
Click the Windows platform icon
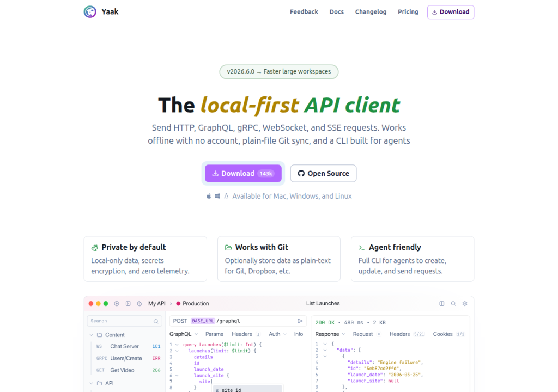[x=217, y=196]
